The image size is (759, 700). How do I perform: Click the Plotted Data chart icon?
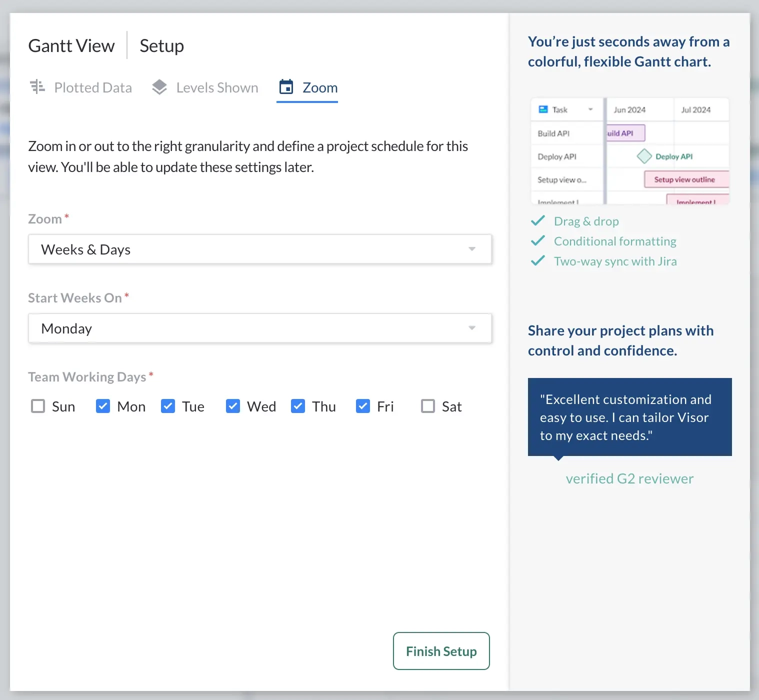tap(37, 87)
